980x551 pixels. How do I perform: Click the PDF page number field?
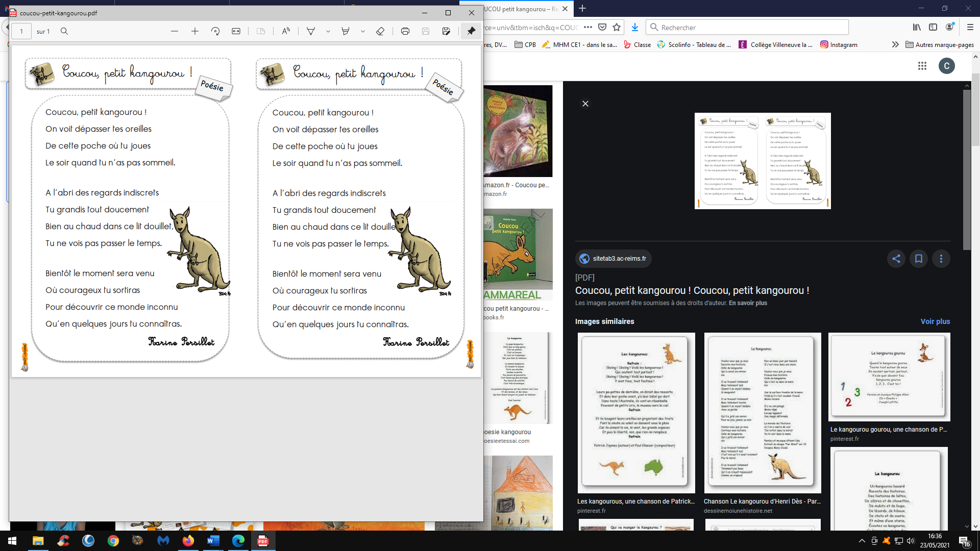click(x=21, y=31)
